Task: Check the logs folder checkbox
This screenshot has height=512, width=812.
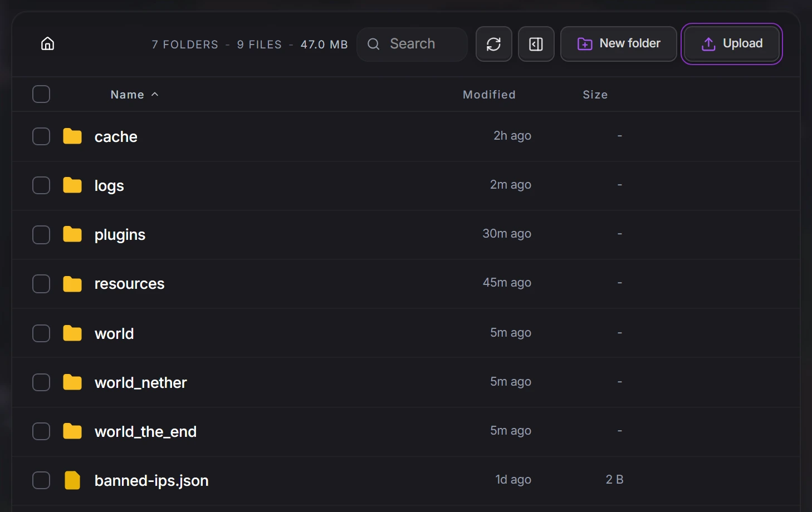Action: coord(41,185)
